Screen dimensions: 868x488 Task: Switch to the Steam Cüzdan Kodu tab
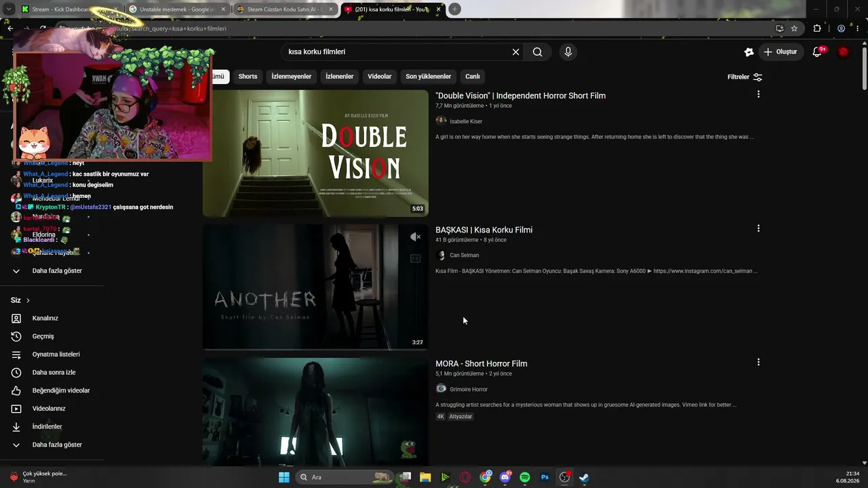(285, 9)
